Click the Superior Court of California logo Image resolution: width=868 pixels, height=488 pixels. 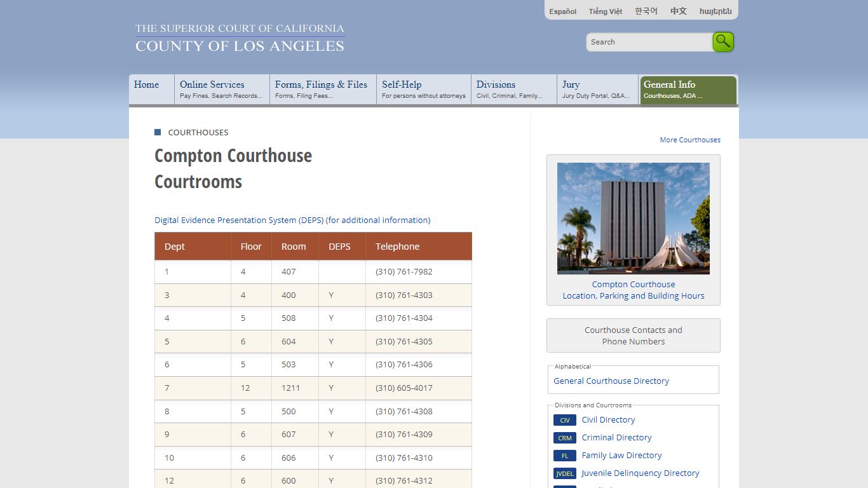coord(240,38)
